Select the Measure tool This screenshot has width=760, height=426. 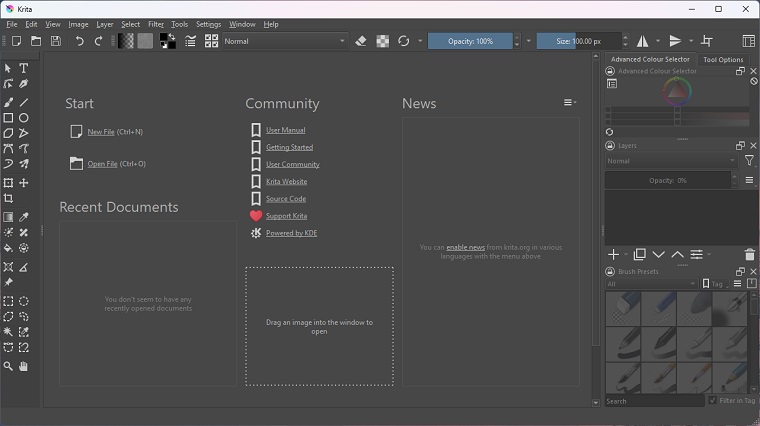coord(23,267)
